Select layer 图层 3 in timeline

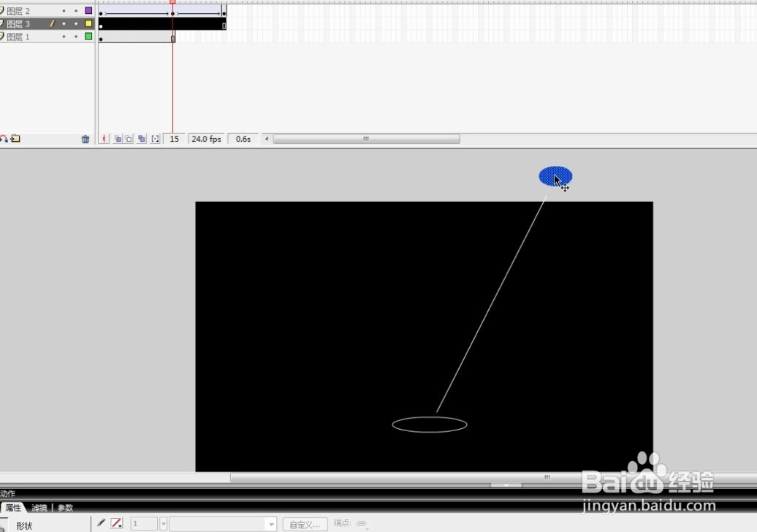[x=18, y=23]
